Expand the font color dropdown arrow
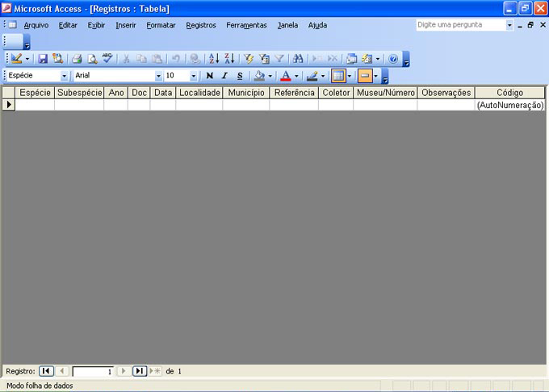The width and height of the screenshot is (549, 392). pyautogui.click(x=296, y=76)
